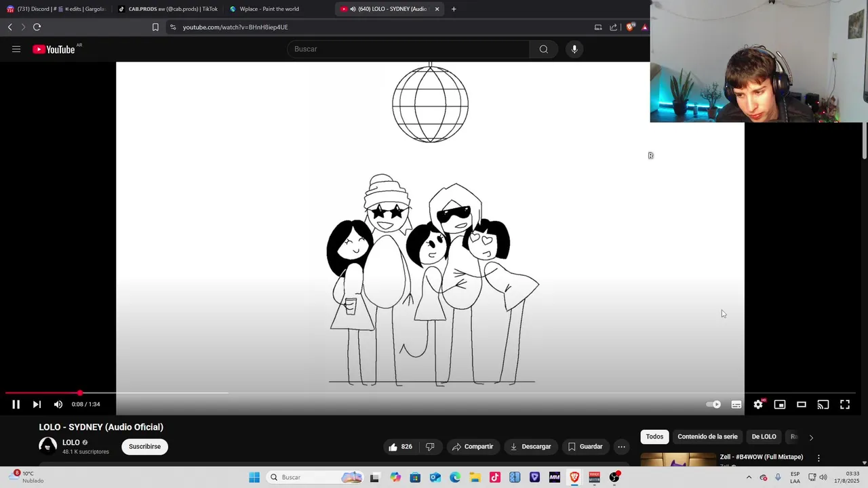Toggle the autoplay switch
This screenshot has width=868, height=488.
click(x=713, y=405)
